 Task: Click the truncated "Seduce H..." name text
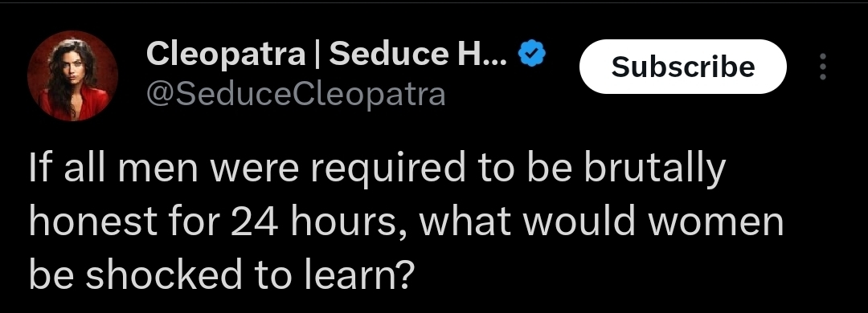click(418, 54)
